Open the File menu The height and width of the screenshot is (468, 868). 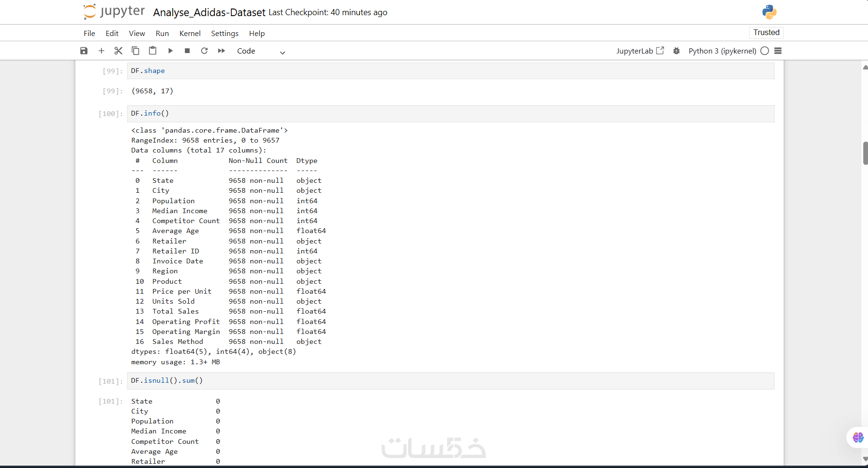(89, 33)
